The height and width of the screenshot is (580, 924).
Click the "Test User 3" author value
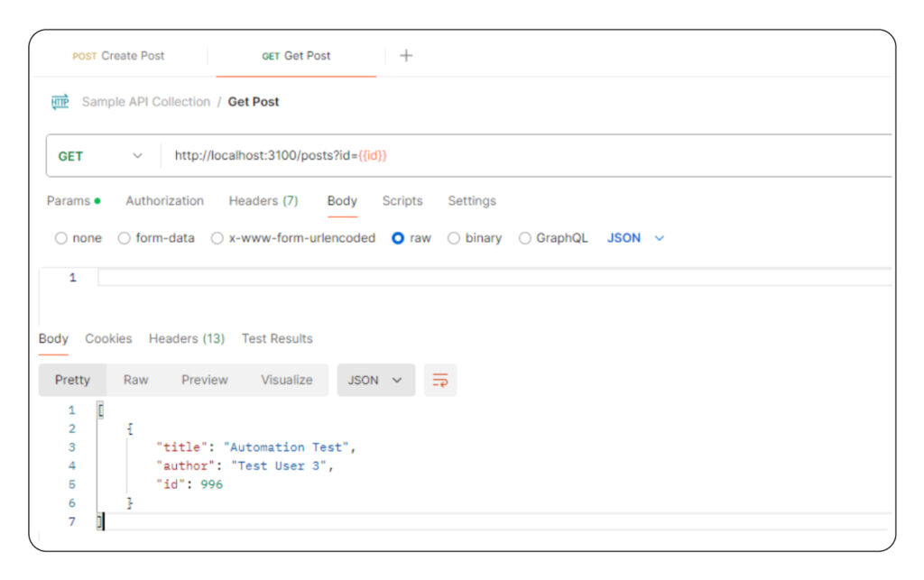pyautogui.click(x=279, y=466)
